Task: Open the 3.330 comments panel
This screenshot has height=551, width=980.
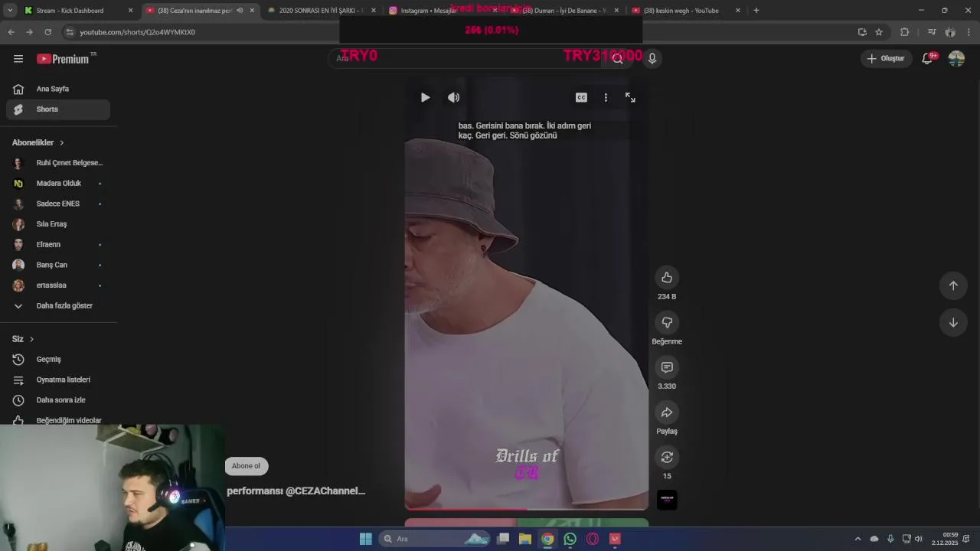Action: coord(667,367)
